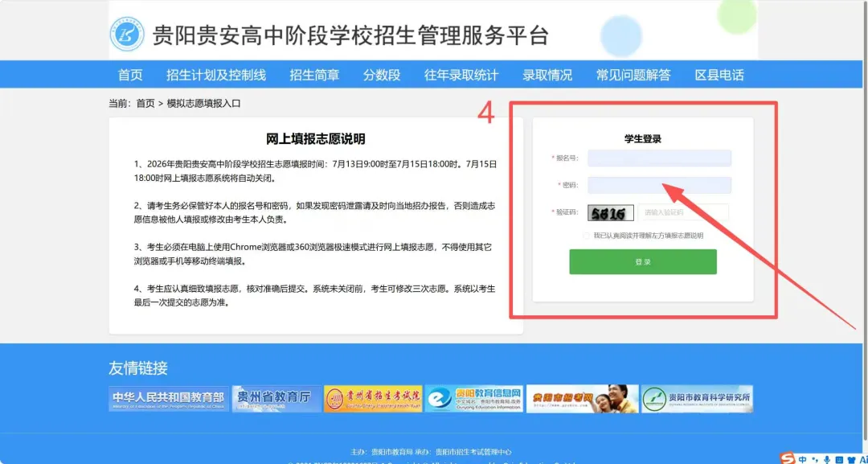Click the 学生登录 heading
This screenshot has width=868, height=464.
[x=643, y=140]
